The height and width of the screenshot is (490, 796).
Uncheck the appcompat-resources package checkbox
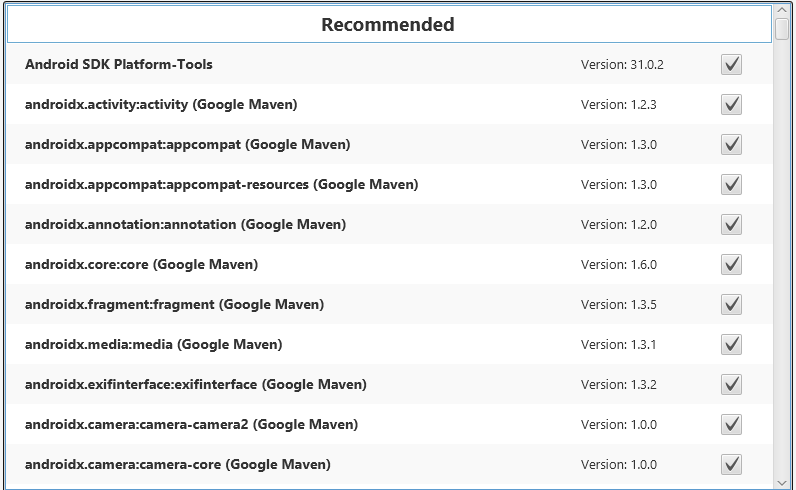point(731,185)
